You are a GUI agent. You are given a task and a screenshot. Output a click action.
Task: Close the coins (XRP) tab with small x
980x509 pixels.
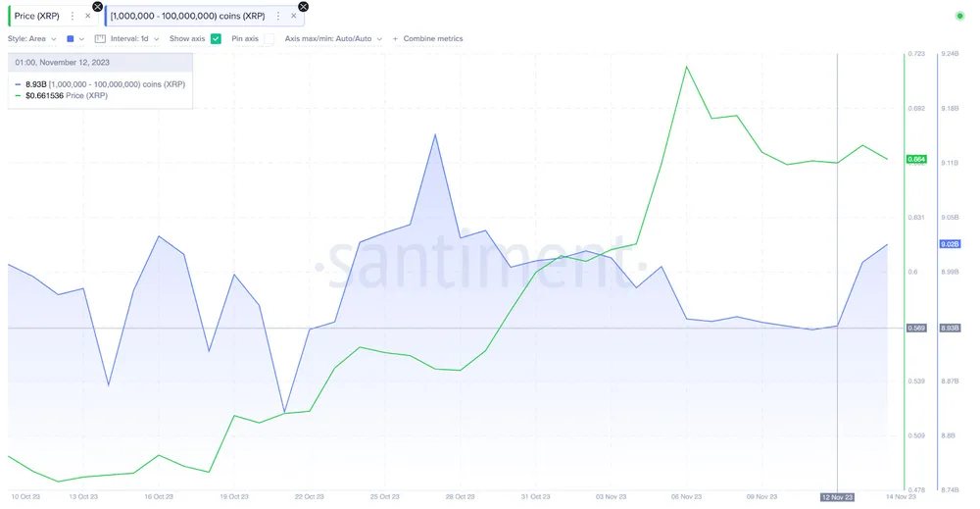pos(293,16)
